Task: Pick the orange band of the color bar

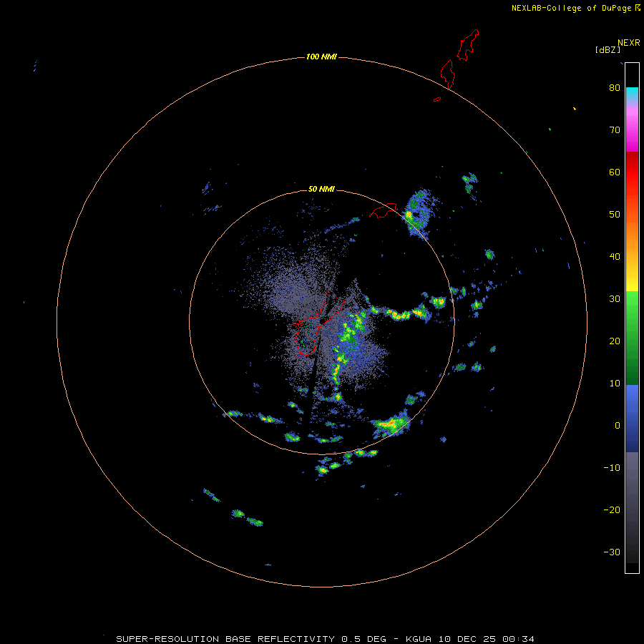Action: pos(632,238)
